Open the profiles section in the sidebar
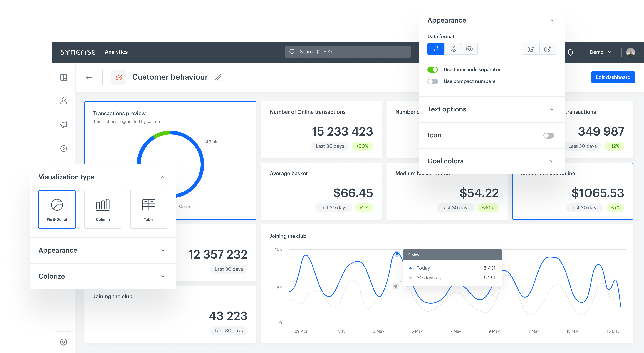Viewport: 644px width, 353px height. coord(64,101)
